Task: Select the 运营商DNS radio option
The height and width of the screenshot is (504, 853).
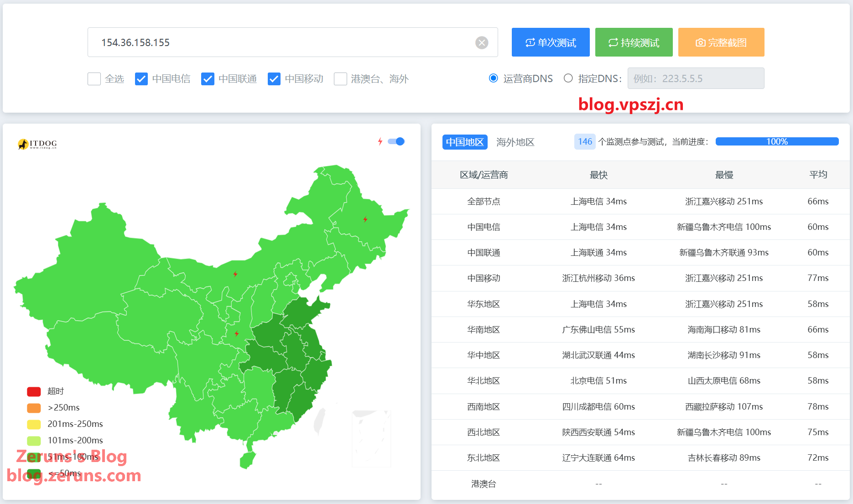Action: pos(493,78)
